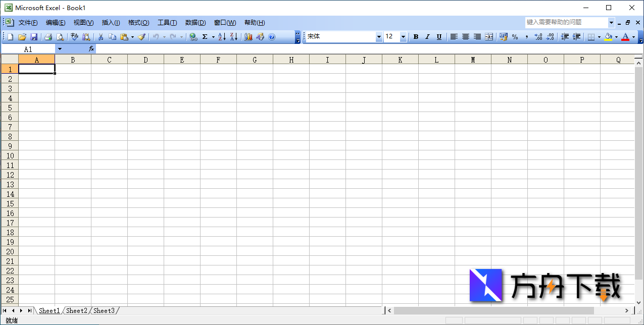Open the 插入 menu
The height and width of the screenshot is (325, 644).
click(x=111, y=22)
